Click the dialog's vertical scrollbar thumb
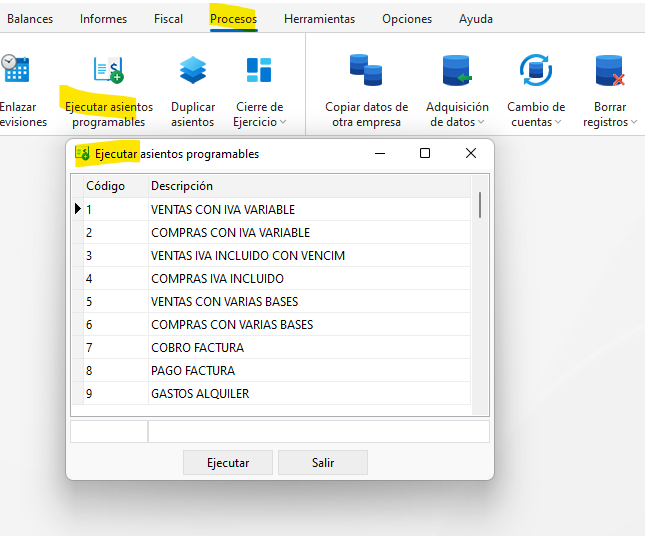 [x=480, y=205]
